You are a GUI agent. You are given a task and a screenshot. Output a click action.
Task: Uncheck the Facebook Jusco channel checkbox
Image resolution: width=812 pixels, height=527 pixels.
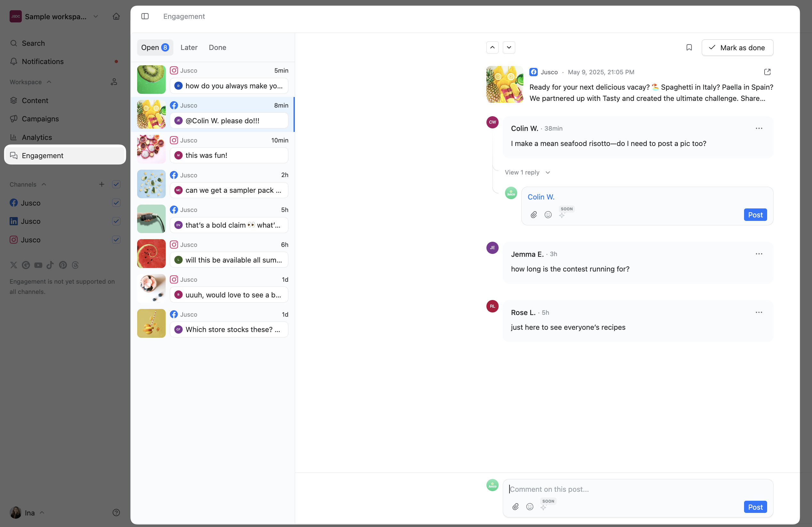pos(116,203)
